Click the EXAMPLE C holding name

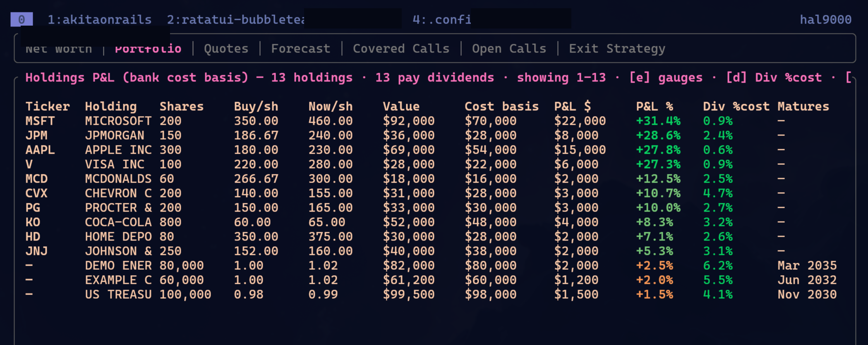118,280
